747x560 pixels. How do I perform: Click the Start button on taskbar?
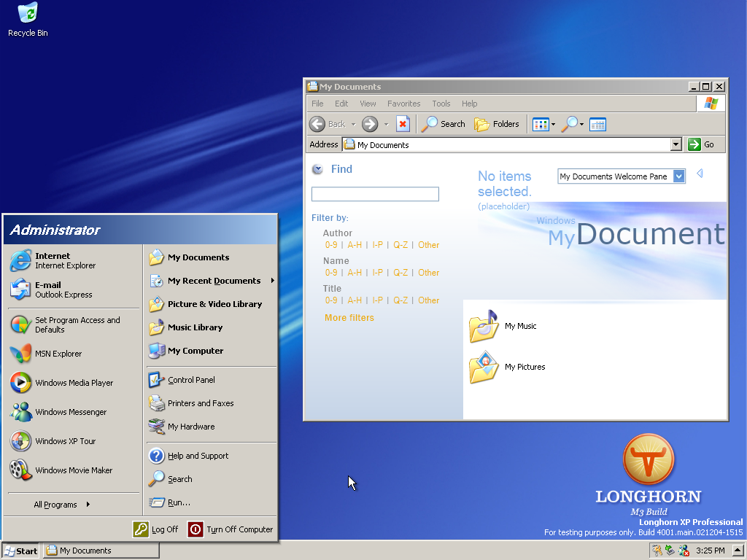click(x=20, y=551)
